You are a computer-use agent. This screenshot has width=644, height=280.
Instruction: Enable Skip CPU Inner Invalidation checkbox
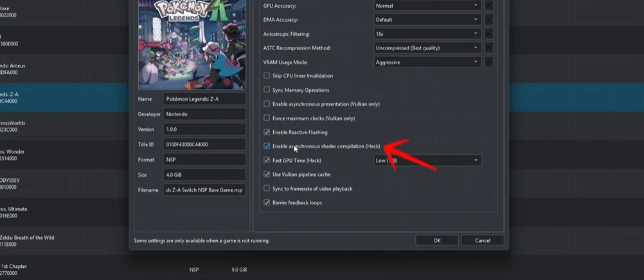(267, 76)
